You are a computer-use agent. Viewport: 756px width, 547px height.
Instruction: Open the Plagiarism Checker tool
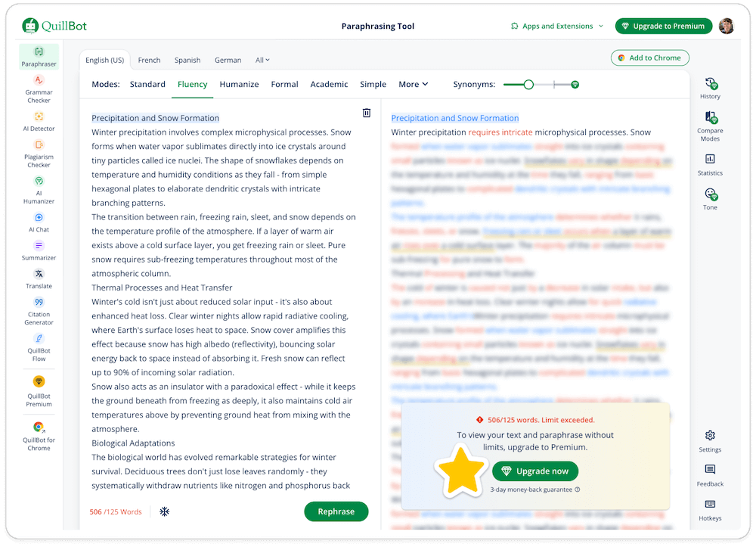tap(39, 154)
